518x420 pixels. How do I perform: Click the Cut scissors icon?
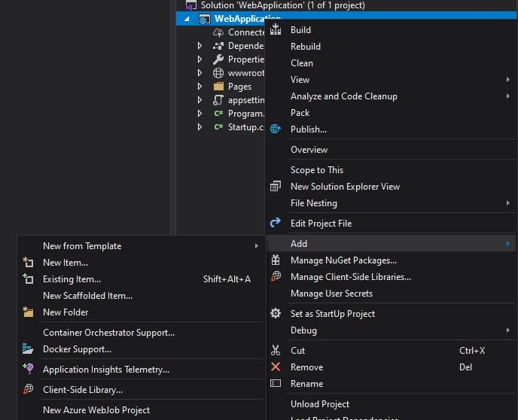coord(276,351)
